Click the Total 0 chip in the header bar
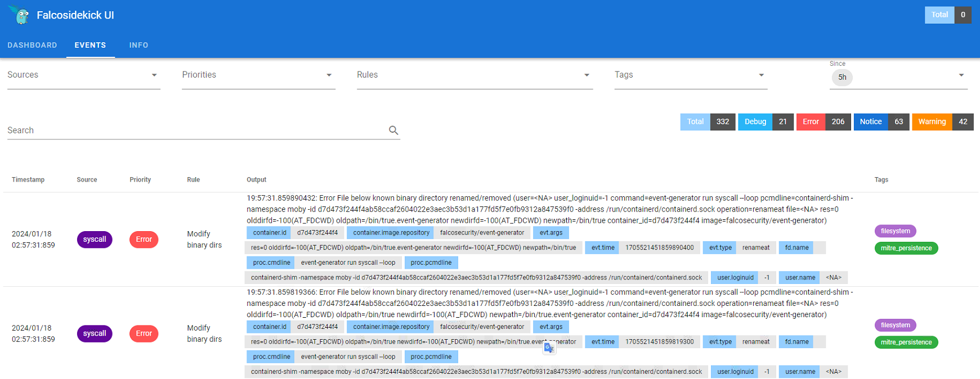Screen dimensions: 980x379 pos(948,15)
